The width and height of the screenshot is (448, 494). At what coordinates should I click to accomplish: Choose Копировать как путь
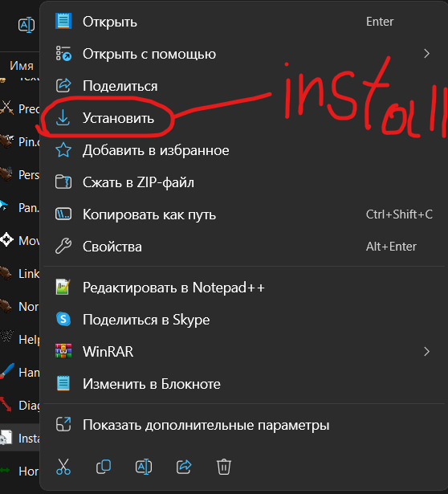[x=243, y=214]
